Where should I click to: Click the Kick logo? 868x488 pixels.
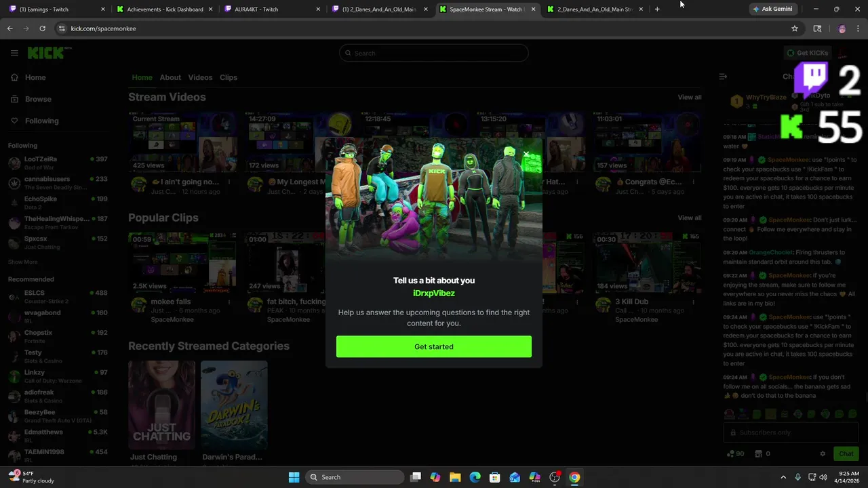point(49,53)
